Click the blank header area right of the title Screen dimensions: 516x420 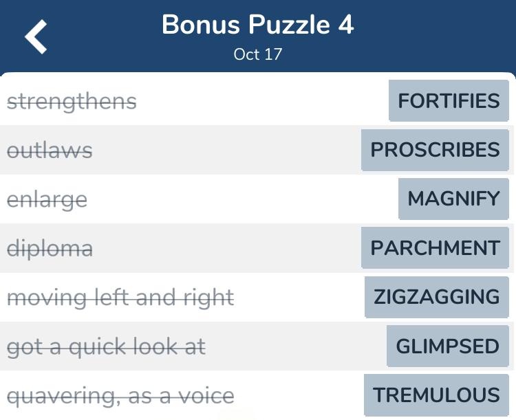[x=434, y=36]
